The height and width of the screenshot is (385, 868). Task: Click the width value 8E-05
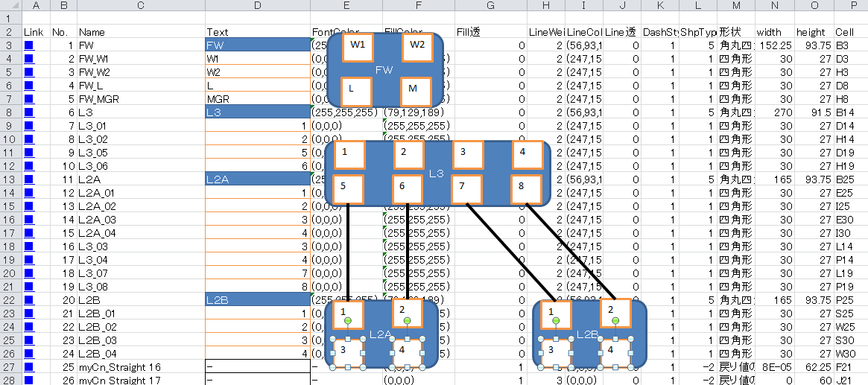pos(774,366)
